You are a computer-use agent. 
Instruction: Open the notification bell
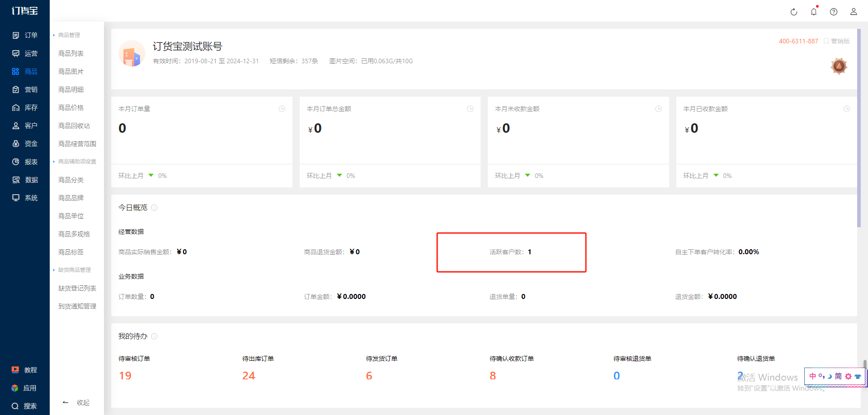coord(814,12)
